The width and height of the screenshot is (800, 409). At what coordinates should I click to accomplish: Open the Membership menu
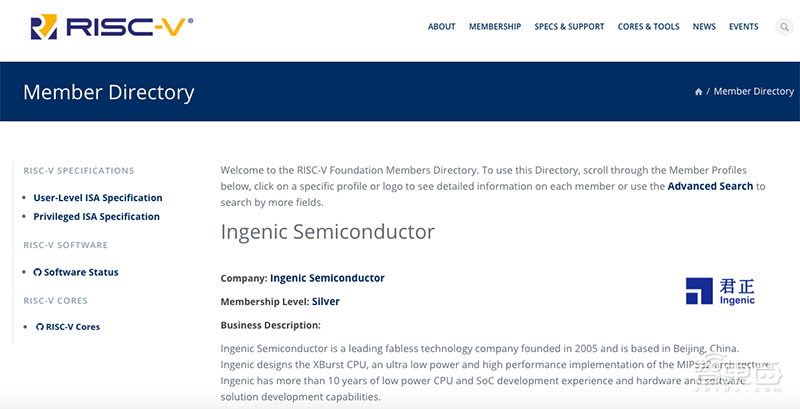495,27
